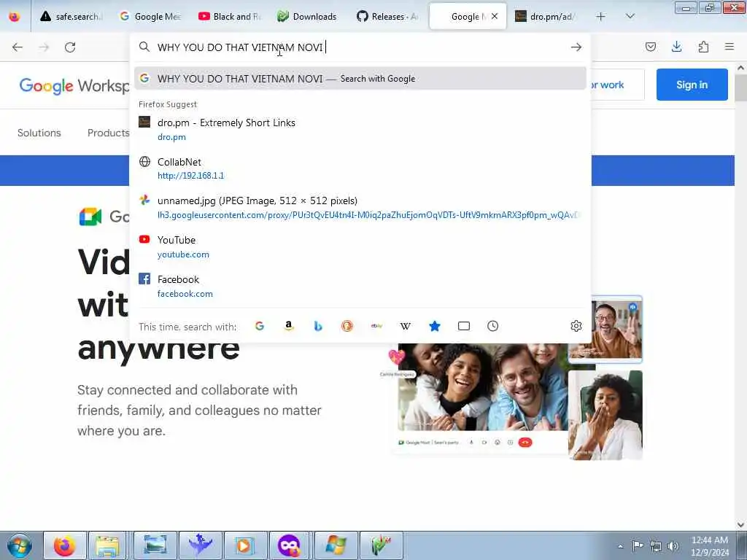Click the Go arrow in address bar
The height and width of the screenshot is (560, 747).
(576, 47)
